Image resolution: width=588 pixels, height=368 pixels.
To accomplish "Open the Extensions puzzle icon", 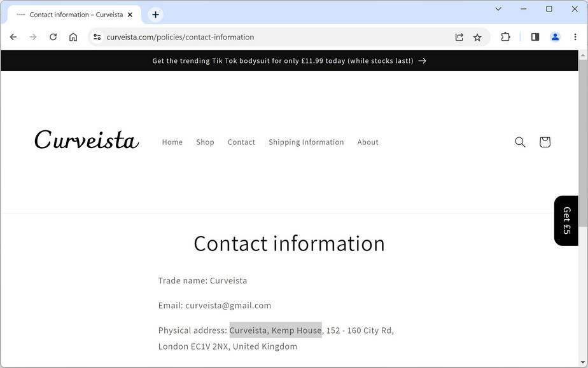I will 505,37.
